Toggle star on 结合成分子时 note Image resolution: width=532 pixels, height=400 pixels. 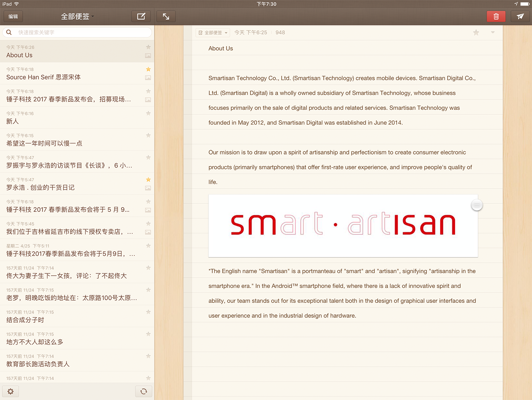[x=148, y=312]
